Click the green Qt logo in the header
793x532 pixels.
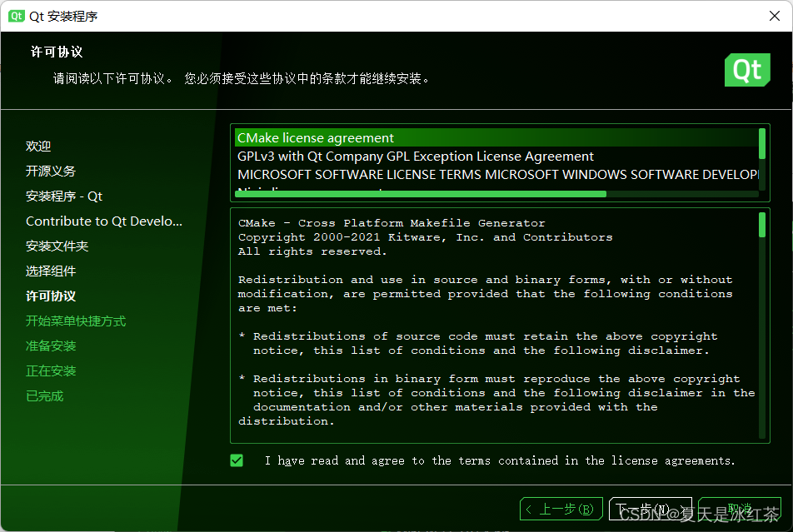[747, 70]
